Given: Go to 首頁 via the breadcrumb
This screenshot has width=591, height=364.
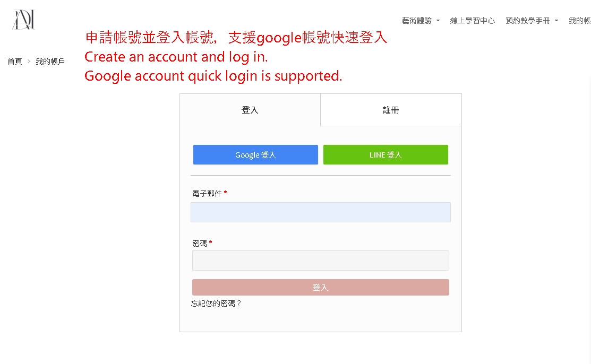Looking at the screenshot, I should [15, 62].
